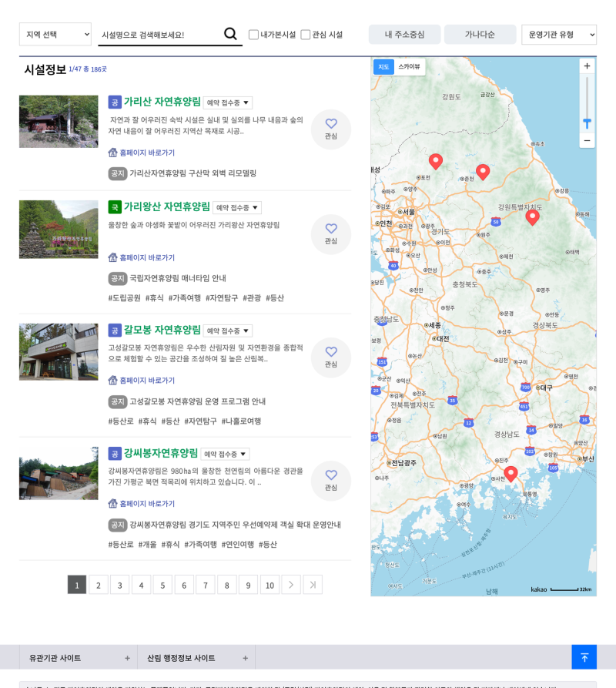Toggle the 내가본시설 checkbox
This screenshot has width=616, height=688.
pos(253,35)
